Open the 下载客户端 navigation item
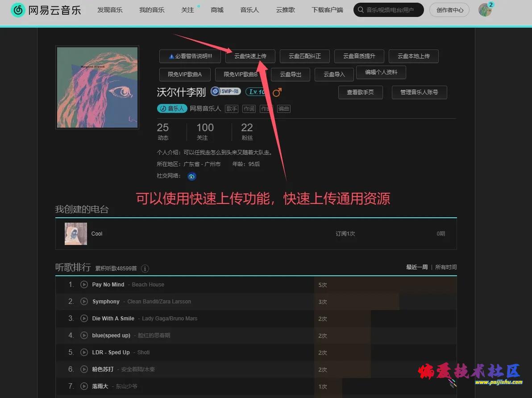 [x=328, y=10]
